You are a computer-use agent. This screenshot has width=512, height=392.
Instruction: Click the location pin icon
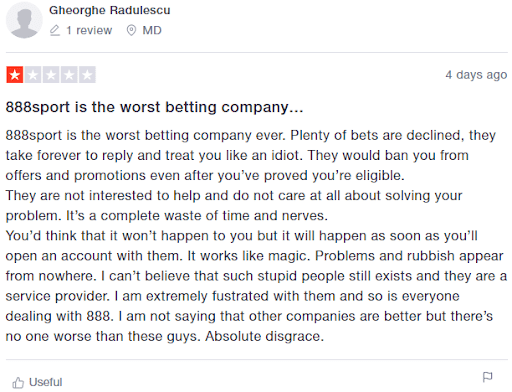(131, 30)
